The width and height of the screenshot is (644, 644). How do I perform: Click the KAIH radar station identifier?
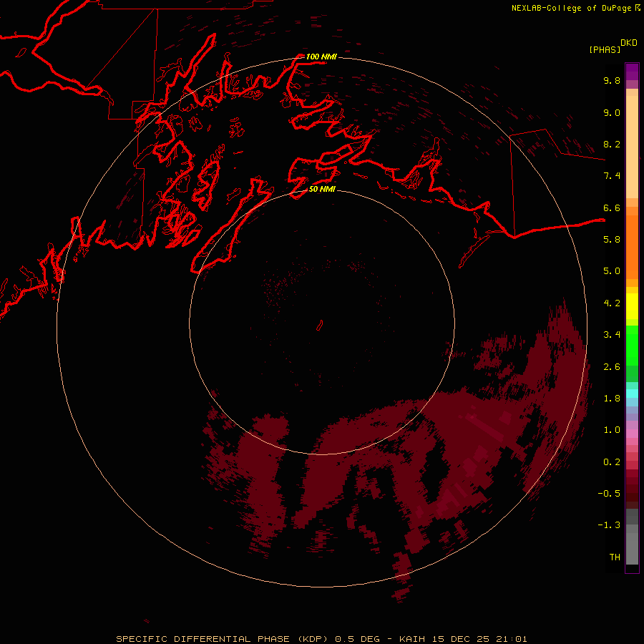(413, 639)
